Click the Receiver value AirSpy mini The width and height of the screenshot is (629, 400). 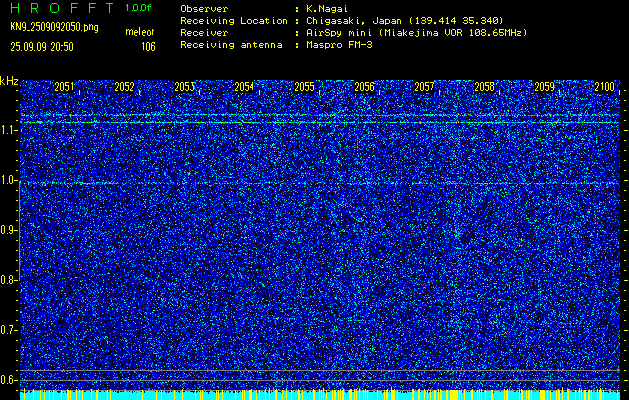[x=339, y=33]
